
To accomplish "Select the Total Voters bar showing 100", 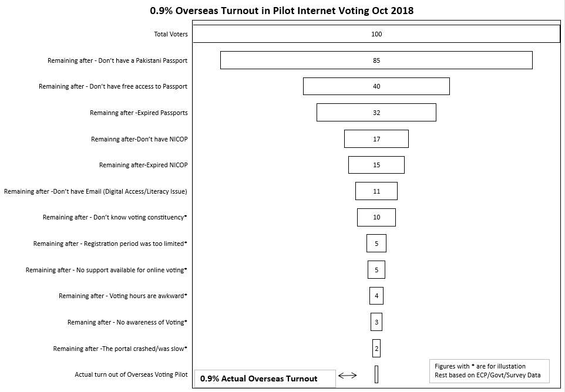I will (x=376, y=34).
